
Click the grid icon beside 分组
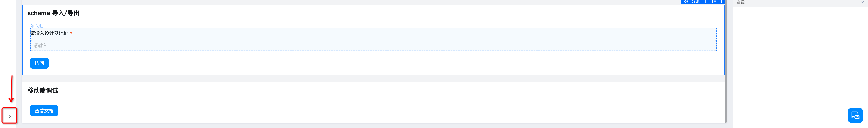686,2
